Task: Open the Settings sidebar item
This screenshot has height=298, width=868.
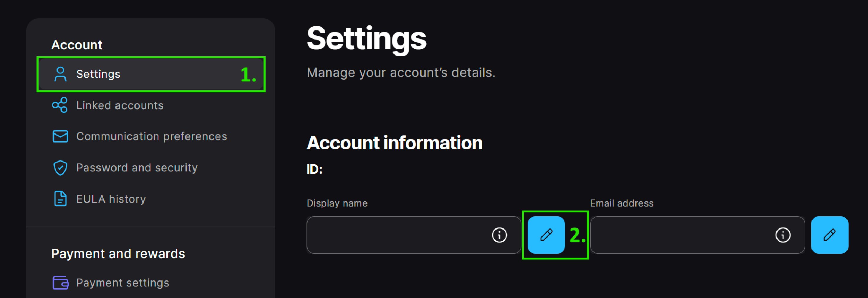Action: click(98, 74)
